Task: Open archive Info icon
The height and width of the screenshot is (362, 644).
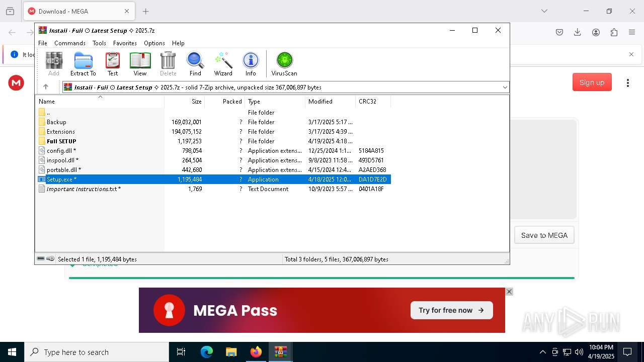Action: click(251, 64)
